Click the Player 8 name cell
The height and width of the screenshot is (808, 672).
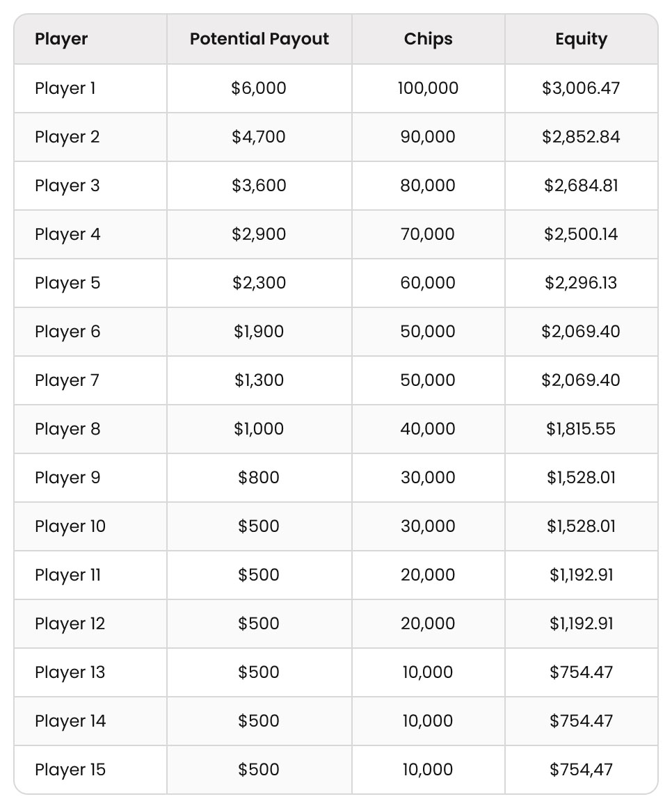67,429
